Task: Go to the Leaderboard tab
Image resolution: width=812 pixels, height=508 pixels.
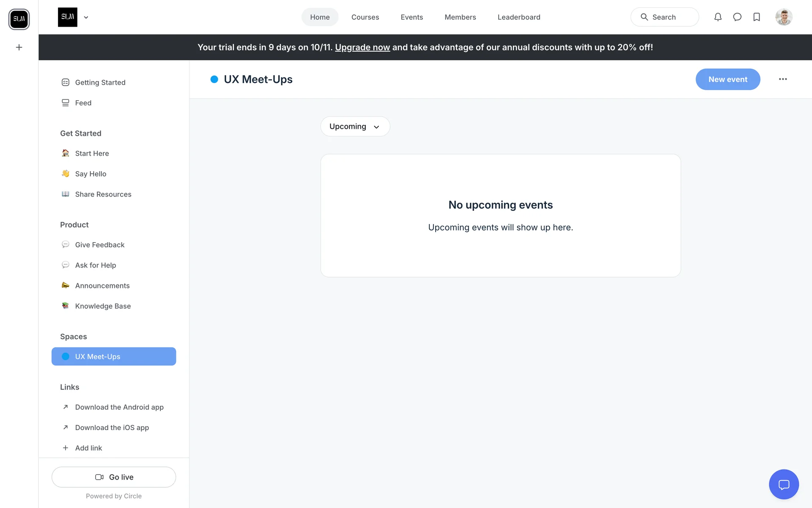Action: (x=518, y=17)
